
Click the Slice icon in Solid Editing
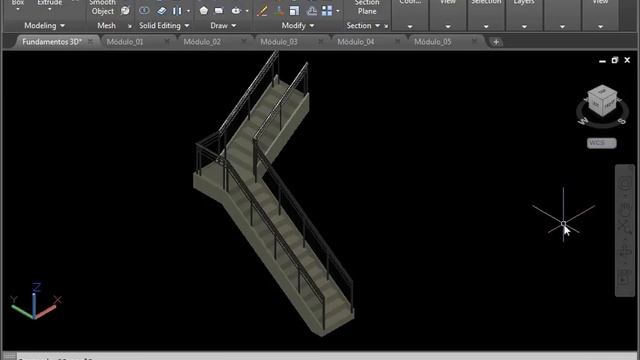click(177, 11)
